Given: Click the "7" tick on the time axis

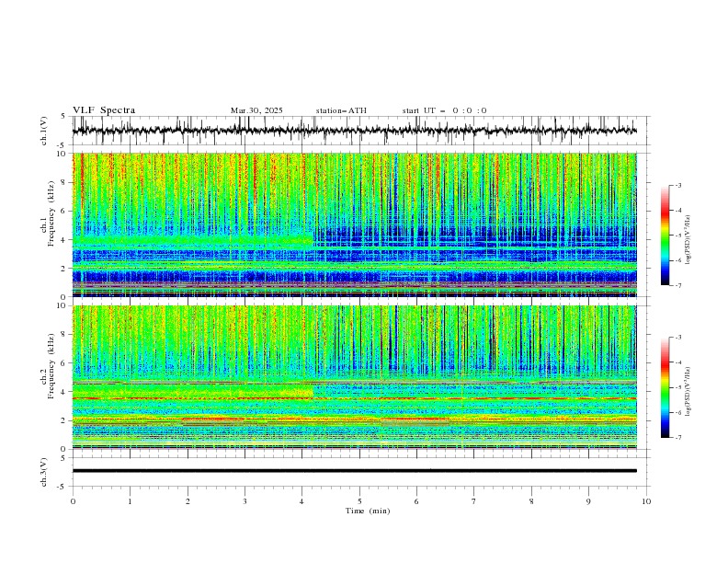Looking at the screenshot, I should coord(474,501).
